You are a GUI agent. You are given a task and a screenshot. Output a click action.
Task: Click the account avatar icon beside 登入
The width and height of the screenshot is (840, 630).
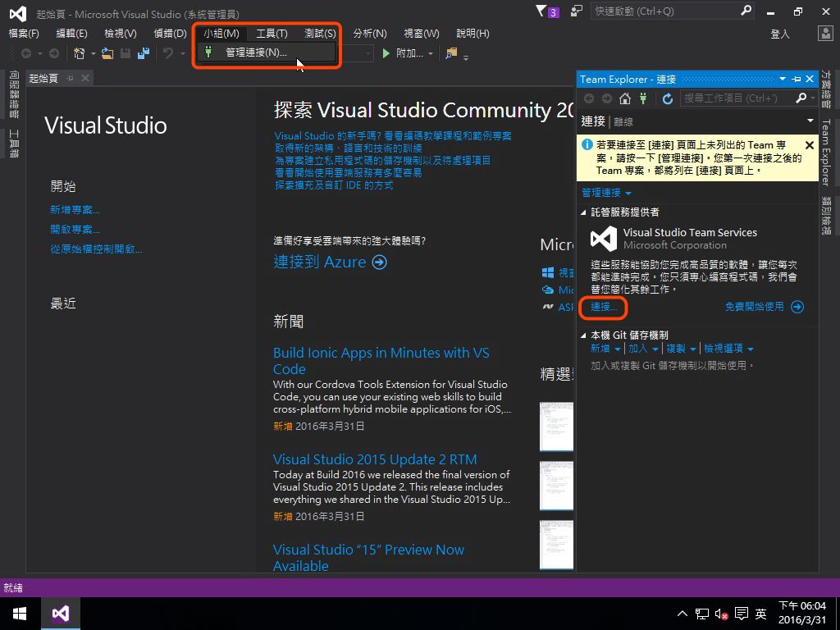[x=825, y=33]
